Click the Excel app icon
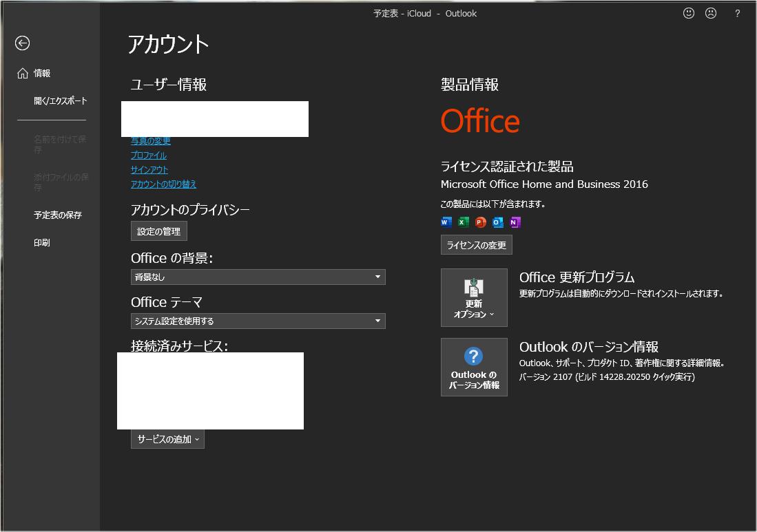This screenshot has width=757, height=532. click(x=463, y=222)
